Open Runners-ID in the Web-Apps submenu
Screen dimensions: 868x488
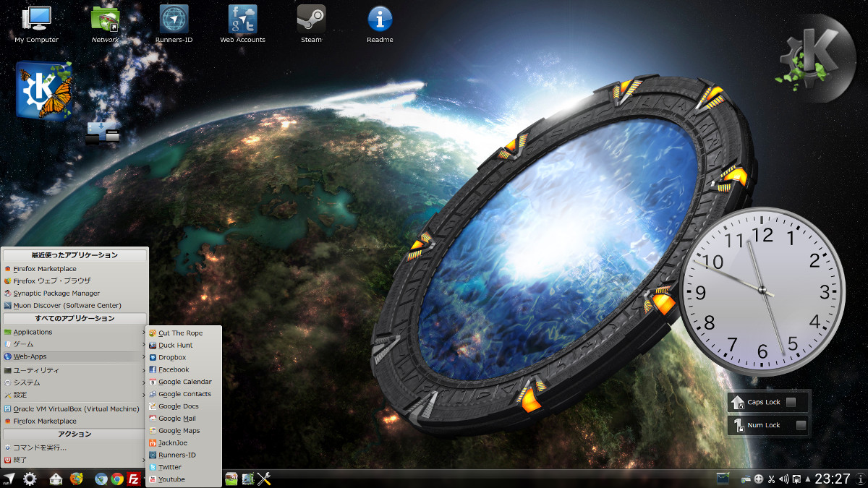click(x=184, y=455)
